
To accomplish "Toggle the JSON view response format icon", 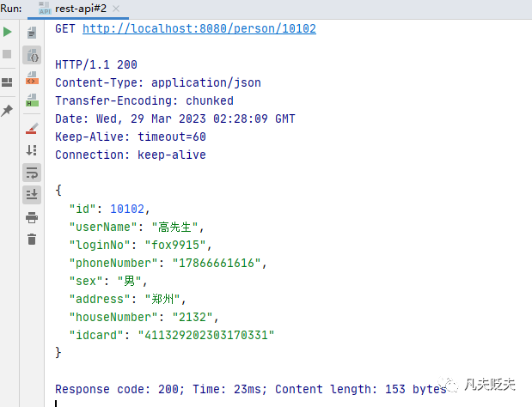I will tap(32, 55).
